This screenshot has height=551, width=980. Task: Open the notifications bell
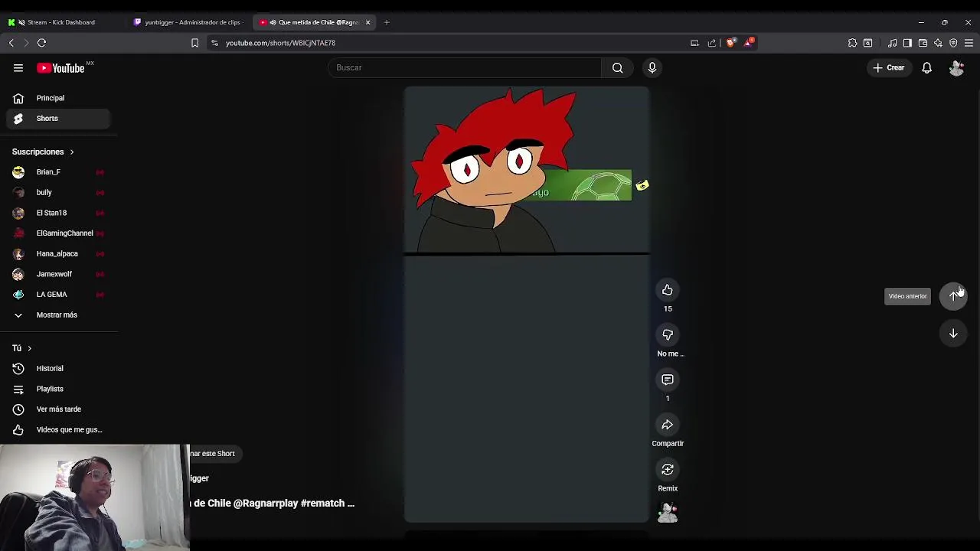pos(926,68)
